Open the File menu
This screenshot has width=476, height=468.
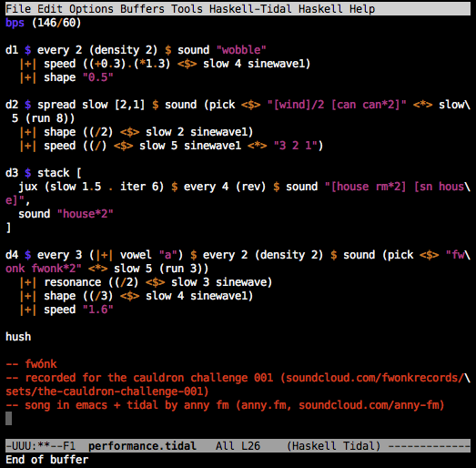18,9
